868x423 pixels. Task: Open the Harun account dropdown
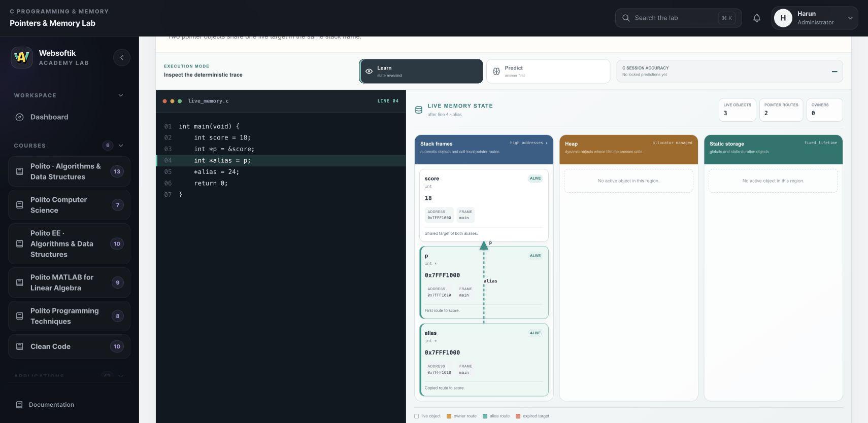point(815,18)
